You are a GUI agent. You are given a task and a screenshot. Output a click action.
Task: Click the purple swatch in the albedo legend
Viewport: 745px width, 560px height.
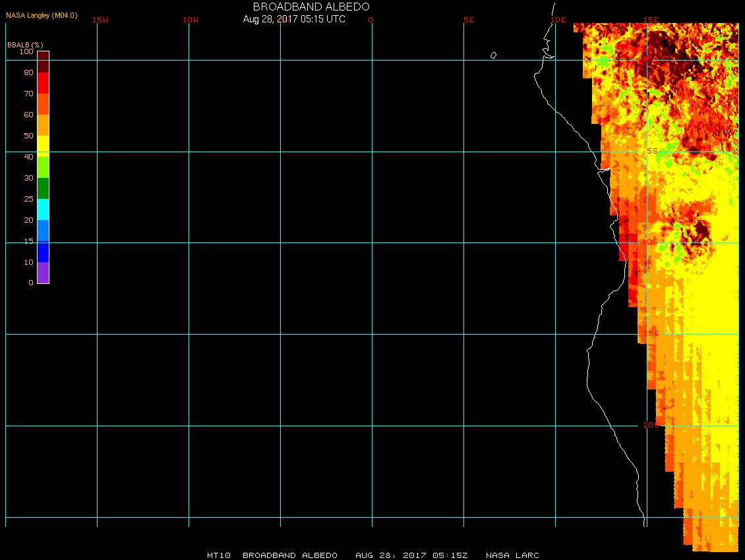coord(43,273)
